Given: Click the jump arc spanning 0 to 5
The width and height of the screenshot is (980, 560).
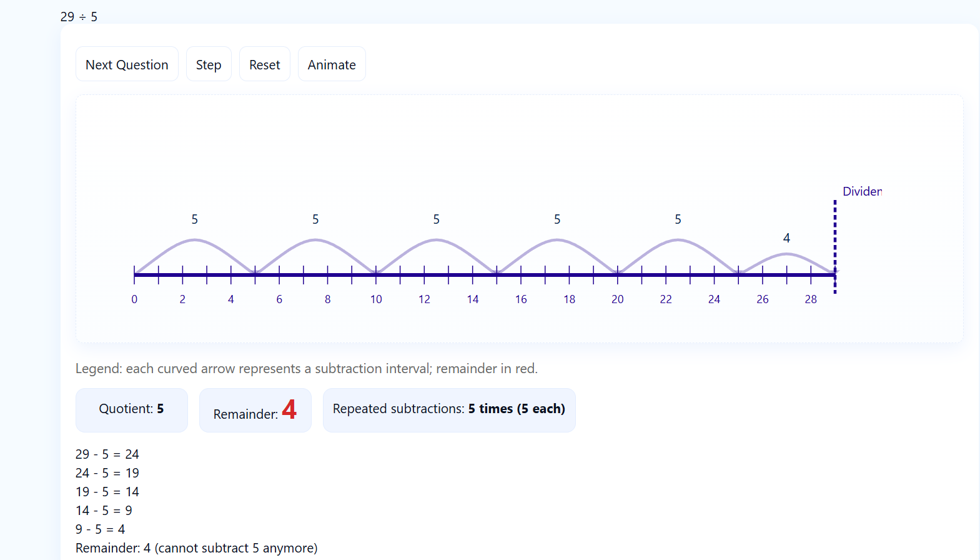Looking at the screenshot, I should [195, 240].
